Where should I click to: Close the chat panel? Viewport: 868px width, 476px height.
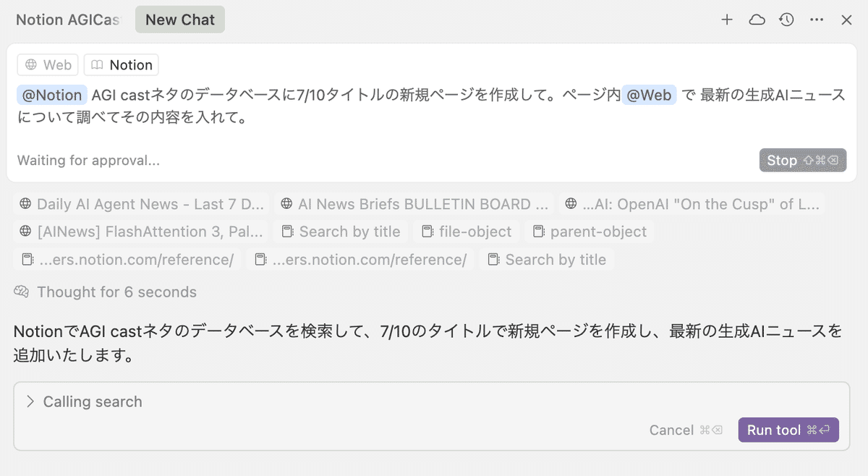[x=846, y=20]
